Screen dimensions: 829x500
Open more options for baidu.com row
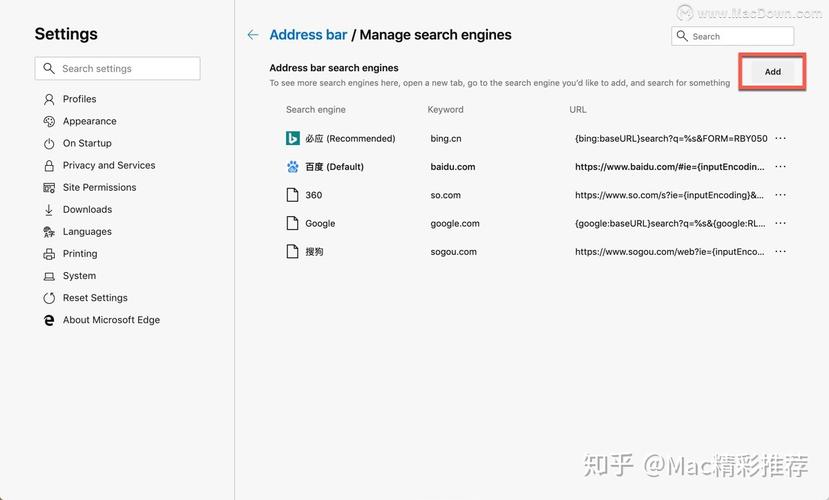[780, 166]
